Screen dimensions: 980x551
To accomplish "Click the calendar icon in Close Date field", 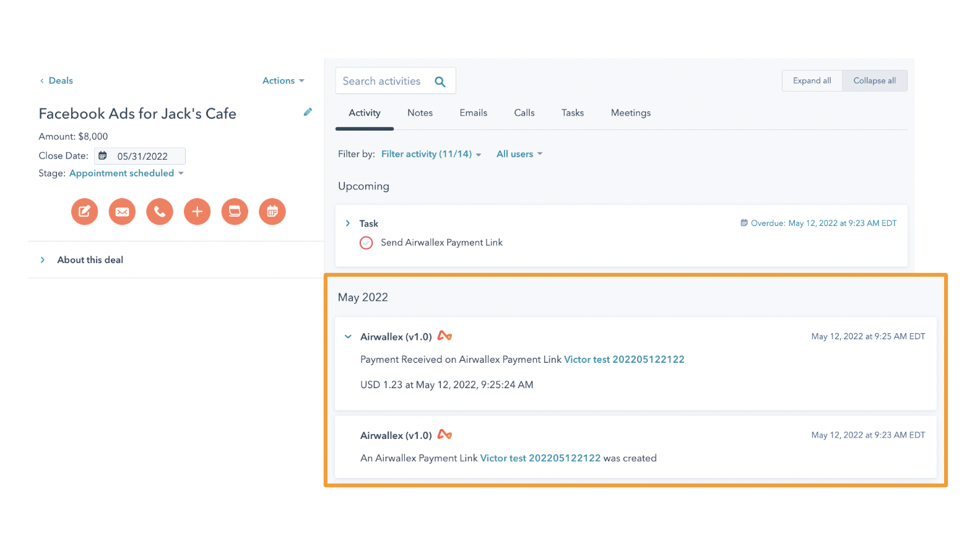I will [x=103, y=156].
